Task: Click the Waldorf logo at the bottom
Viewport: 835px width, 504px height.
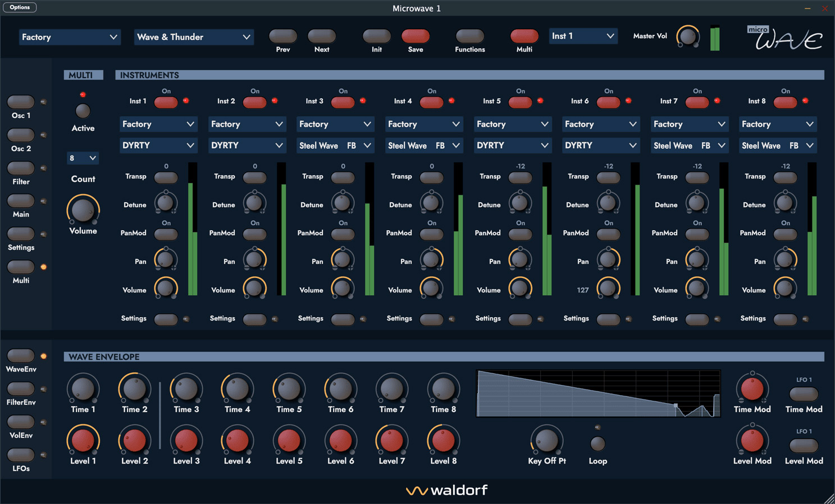Action: click(446, 489)
